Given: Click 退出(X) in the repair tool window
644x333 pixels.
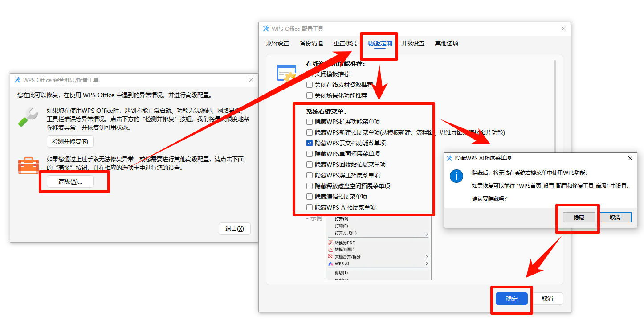Looking at the screenshot, I should pyautogui.click(x=235, y=229).
